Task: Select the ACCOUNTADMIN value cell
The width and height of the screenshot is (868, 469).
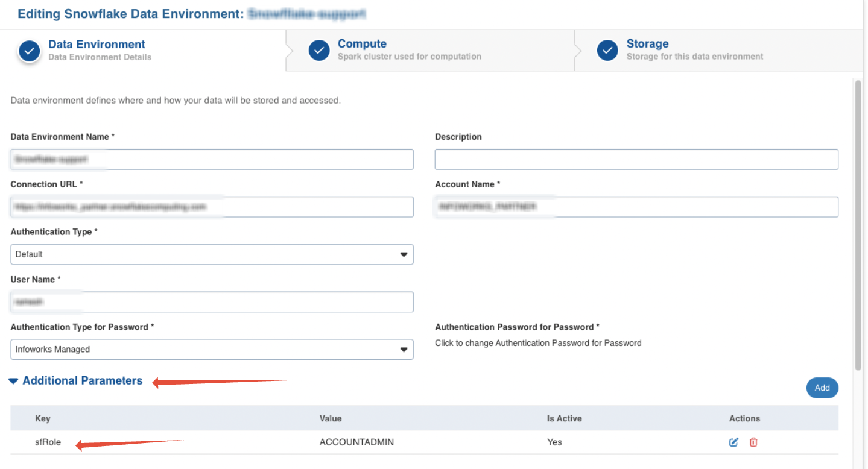Action: pos(356,442)
